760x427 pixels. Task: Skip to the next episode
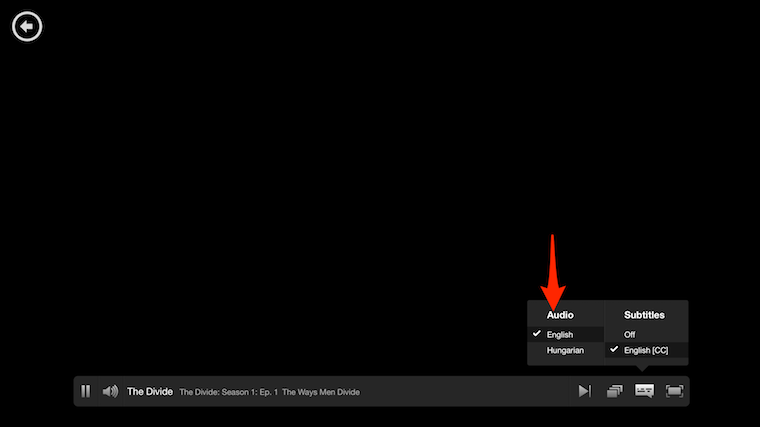[584, 391]
